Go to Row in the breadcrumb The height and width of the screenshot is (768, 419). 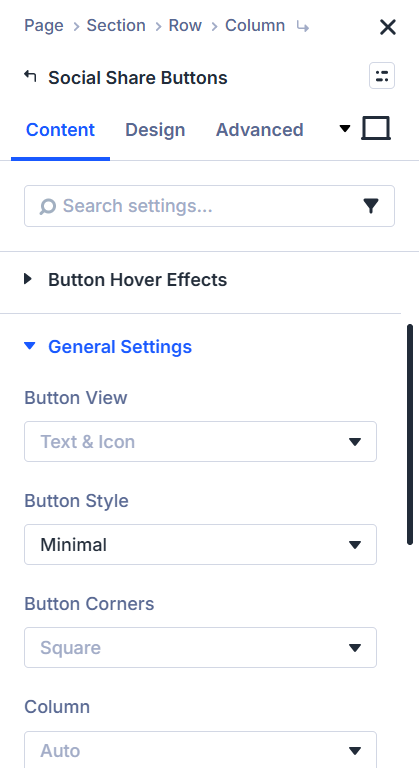click(185, 25)
